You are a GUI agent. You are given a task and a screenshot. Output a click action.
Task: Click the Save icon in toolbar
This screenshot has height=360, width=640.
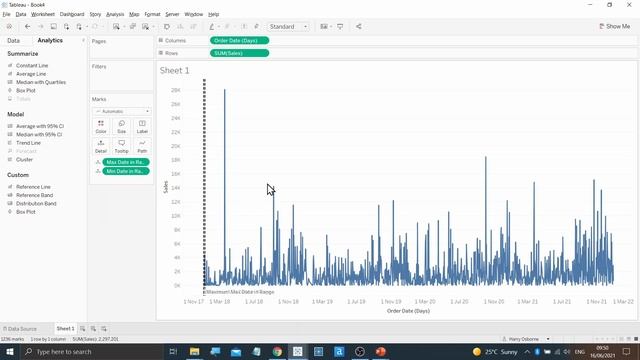(53, 27)
